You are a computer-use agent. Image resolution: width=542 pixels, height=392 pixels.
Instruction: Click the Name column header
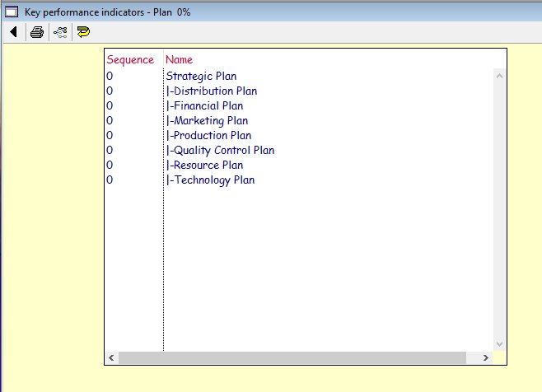[x=179, y=59]
